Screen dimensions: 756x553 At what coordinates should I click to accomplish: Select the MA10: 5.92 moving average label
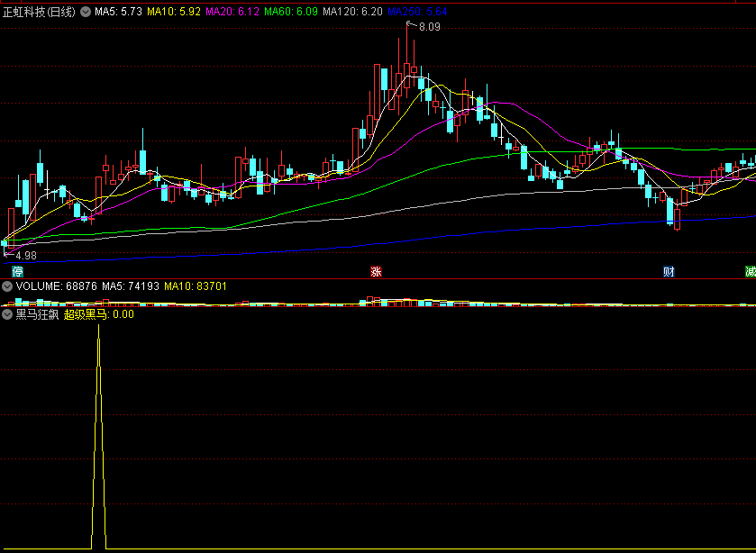coord(174,12)
